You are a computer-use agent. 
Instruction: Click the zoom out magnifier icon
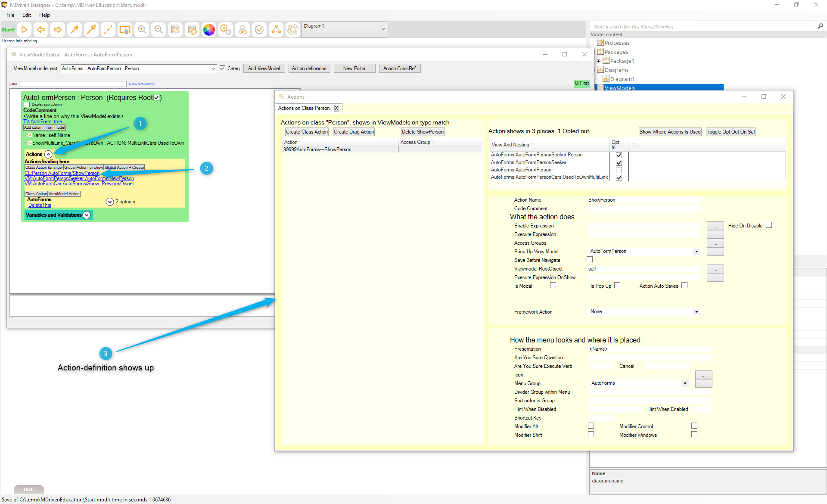[x=159, y=30]
